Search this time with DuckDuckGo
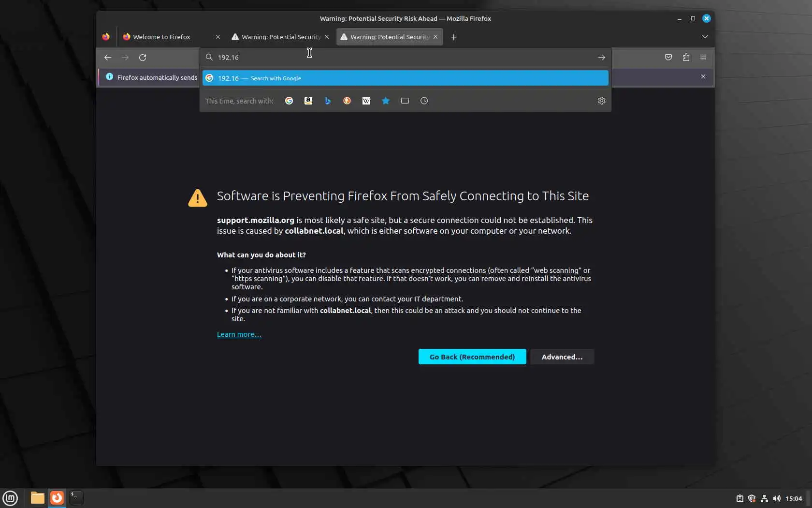The width and height of the screenshot is (812, 508). [x=347, y=101]
